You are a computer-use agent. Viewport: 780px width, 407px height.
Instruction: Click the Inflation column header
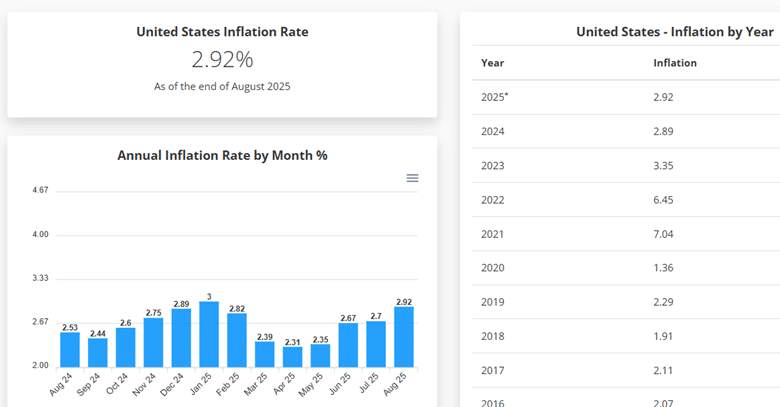pyautogui.click(x=675, y=63)
